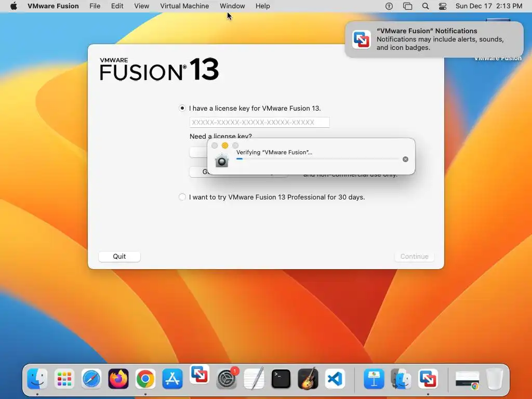Open Finder from the dock
Screen dimensions: 532x399
[x=37, y=379]
